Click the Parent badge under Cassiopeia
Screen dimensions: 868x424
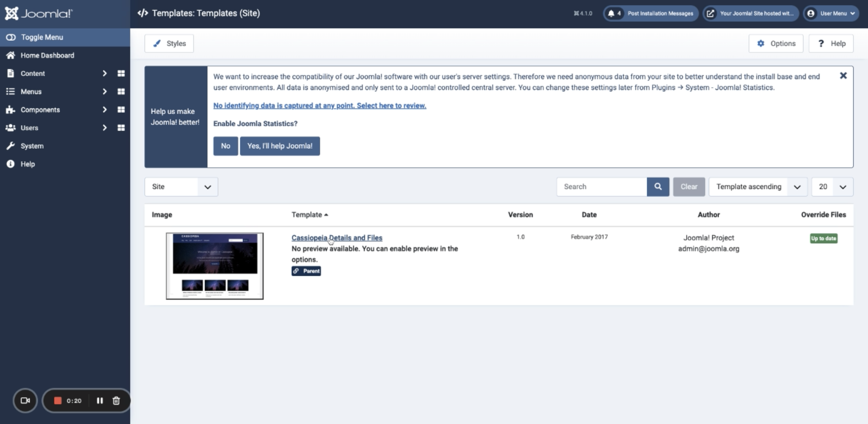(x=306, y=271)
